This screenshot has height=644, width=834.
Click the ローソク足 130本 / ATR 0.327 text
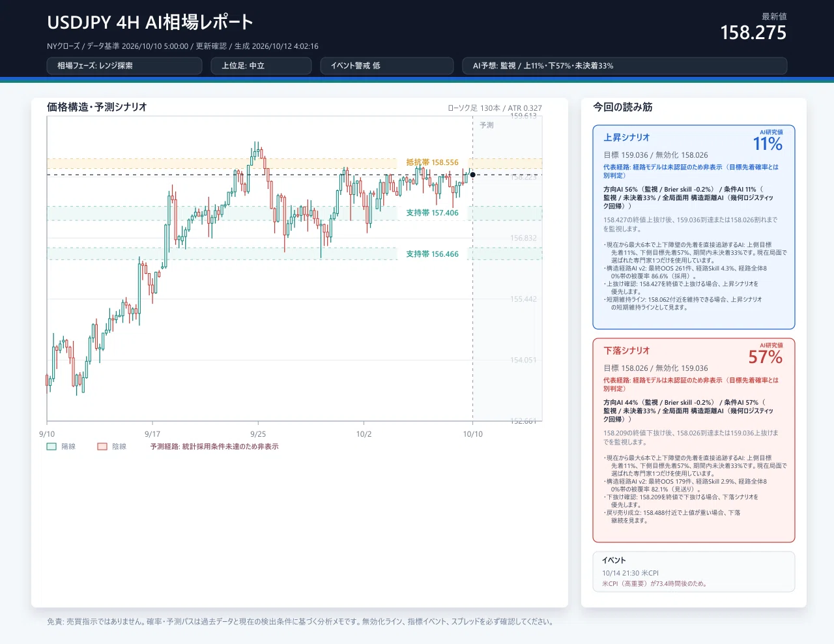pyautogui.click(x=495, y=108)
